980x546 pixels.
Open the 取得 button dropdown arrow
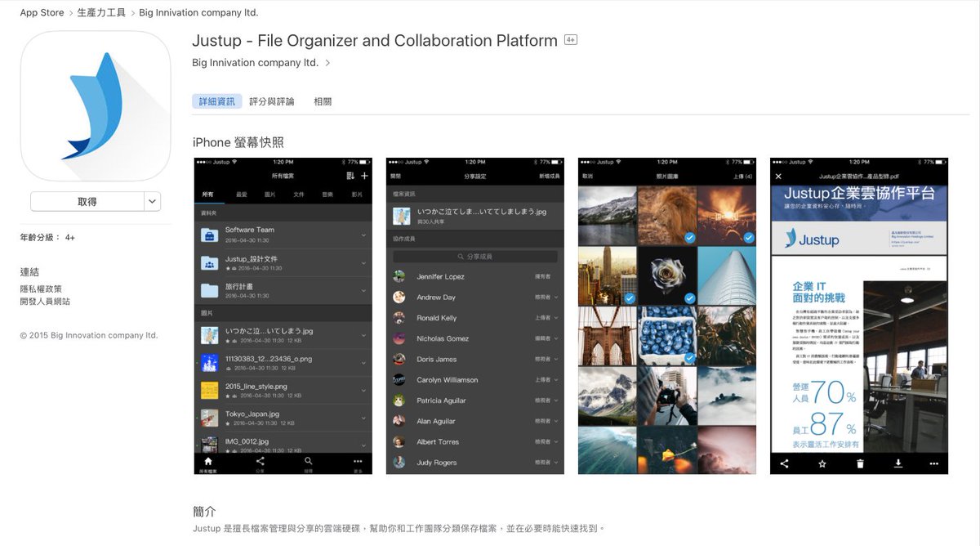pos(153,201)
